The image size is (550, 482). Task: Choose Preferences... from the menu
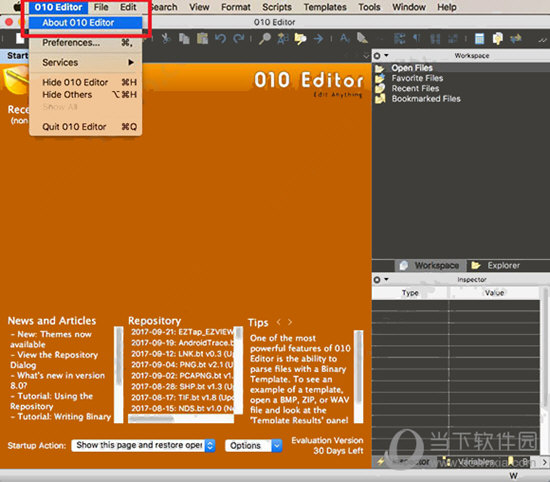click(x=86, y=43)
